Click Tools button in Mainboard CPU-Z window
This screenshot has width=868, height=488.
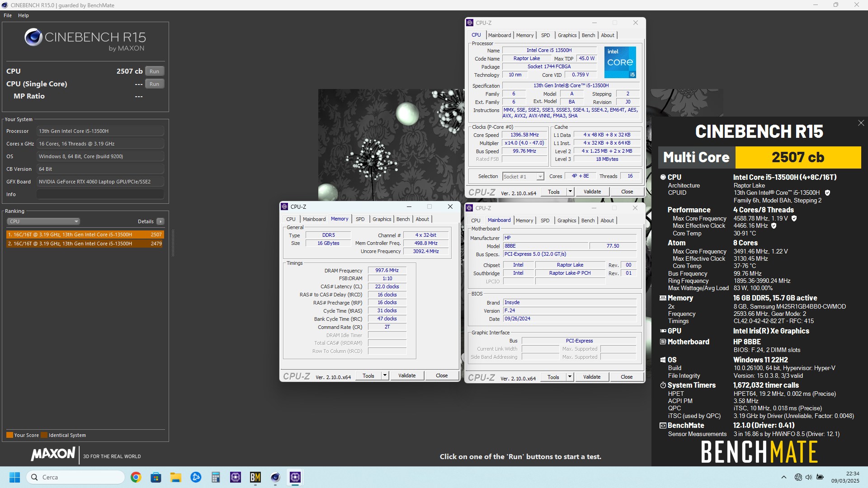(x=553, y=377)
